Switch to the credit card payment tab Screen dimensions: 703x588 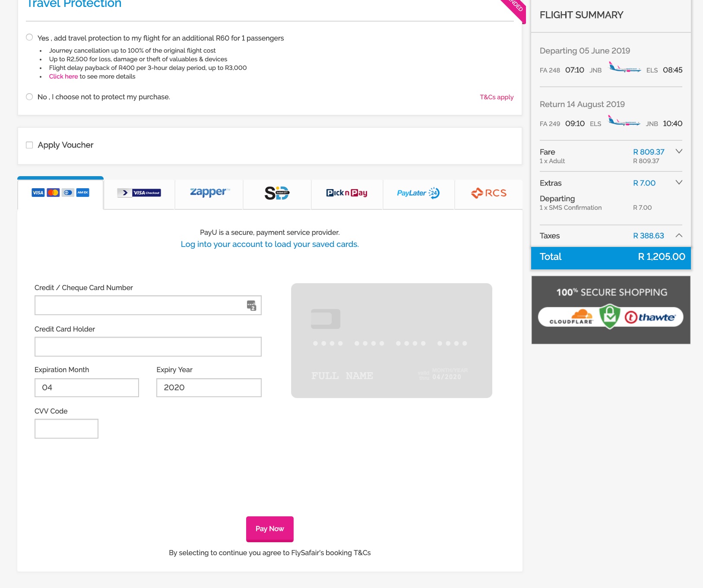60,193
